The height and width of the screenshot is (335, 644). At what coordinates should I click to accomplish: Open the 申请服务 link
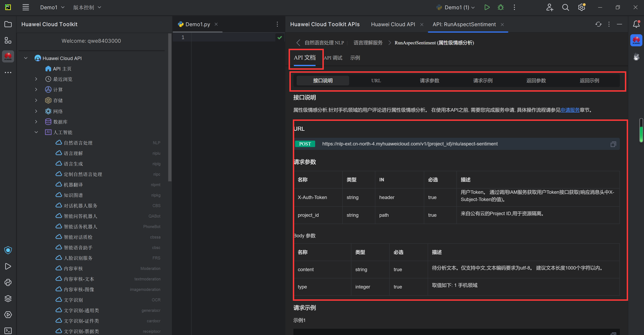[x=570, y=110]
